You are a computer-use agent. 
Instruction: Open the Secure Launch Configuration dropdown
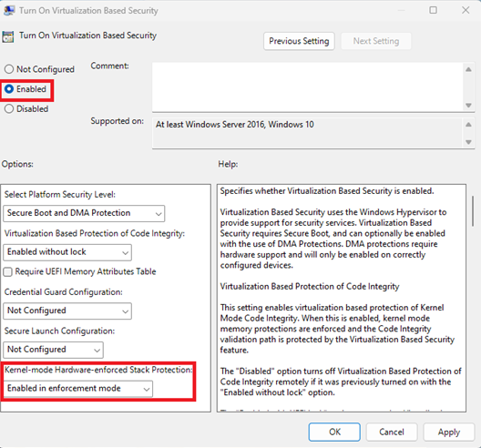(x=54, y=350)
